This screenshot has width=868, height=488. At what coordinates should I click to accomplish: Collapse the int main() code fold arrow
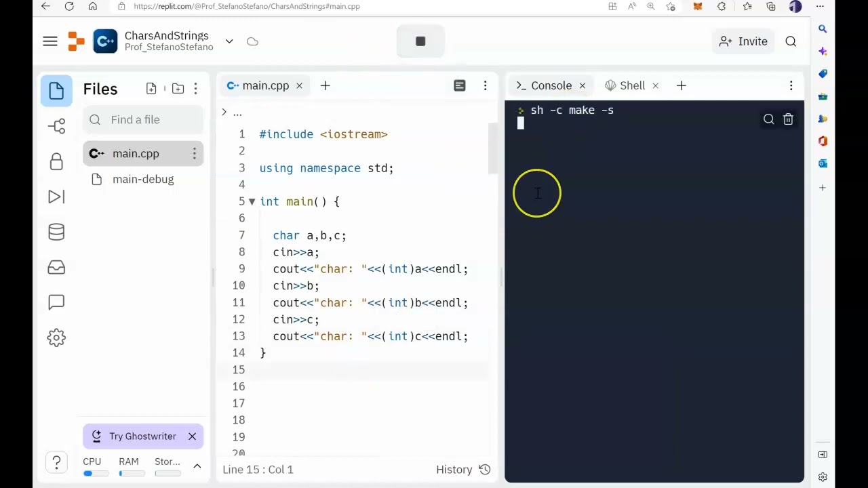tap(252, 202)
